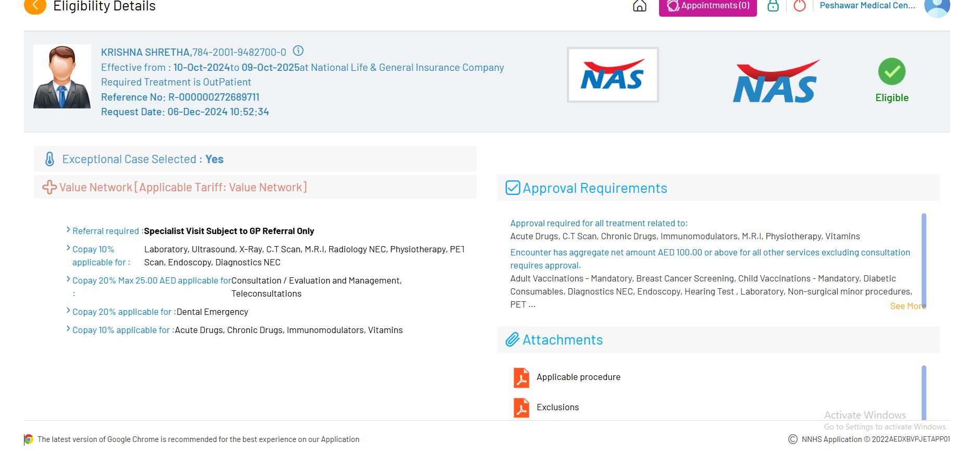Click Specialist Visit Subject to GP Referral Only
The width and height of the screenshot is (980, 454).
[229, 231]
